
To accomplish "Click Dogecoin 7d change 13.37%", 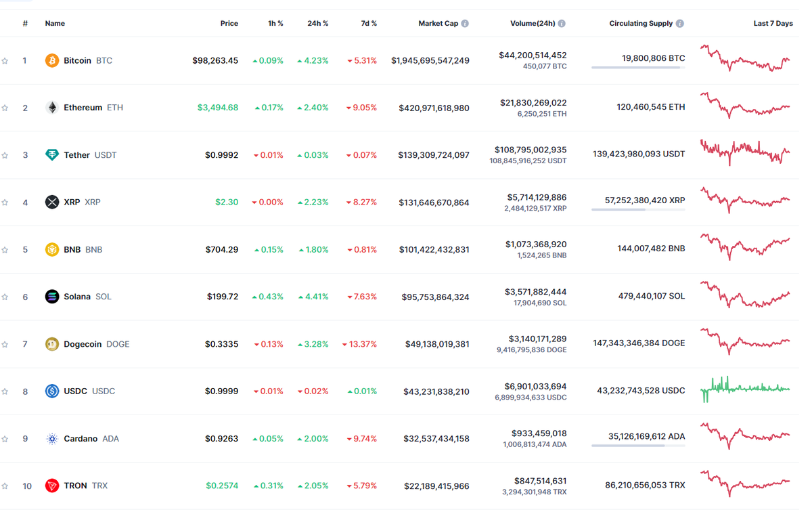I will point(359,344).
